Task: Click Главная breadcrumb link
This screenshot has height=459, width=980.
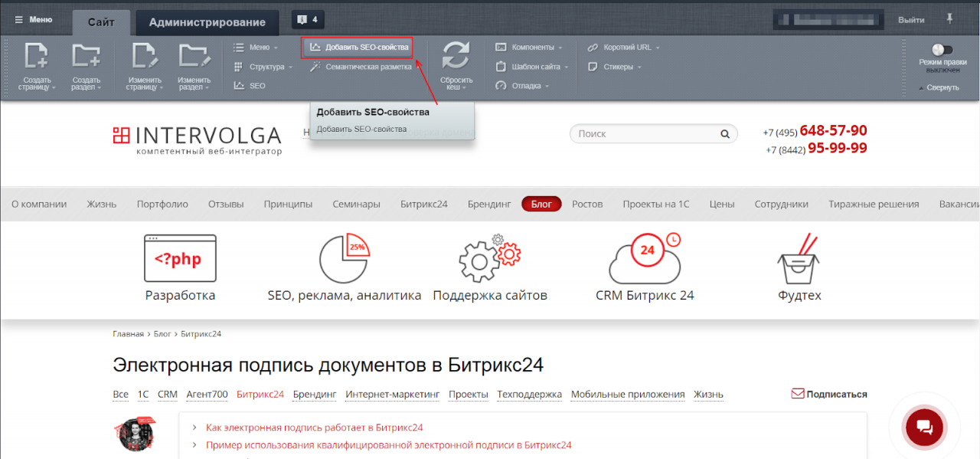Action: tap(128, 334)
